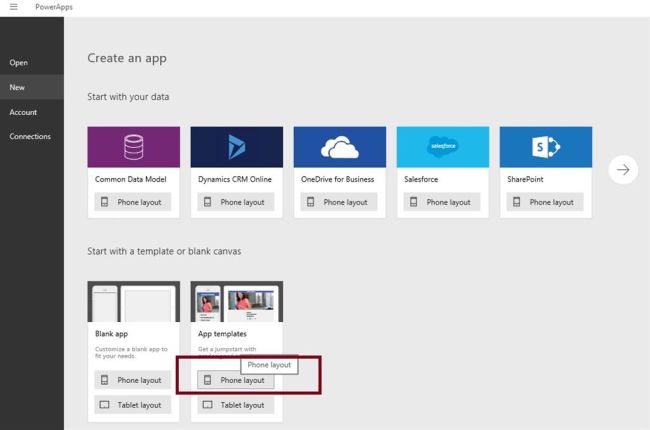Click the SharePoint title text
The width and height of the screenshot is (650, 430).
525,179
